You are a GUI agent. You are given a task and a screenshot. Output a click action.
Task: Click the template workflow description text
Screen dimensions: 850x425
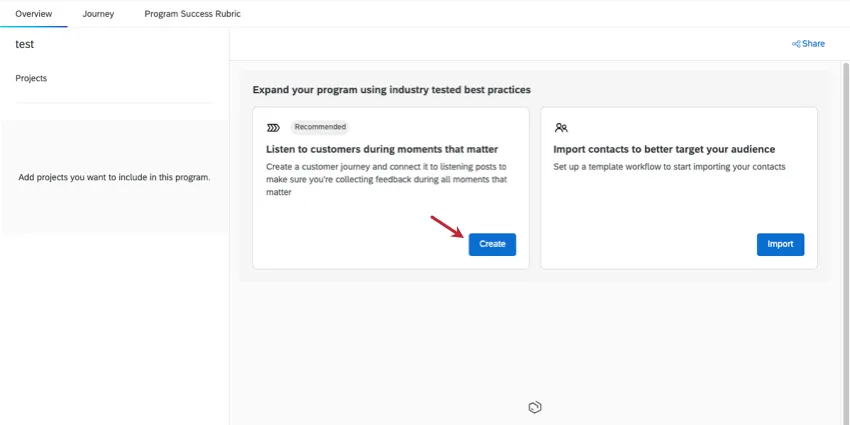[669, 166]
